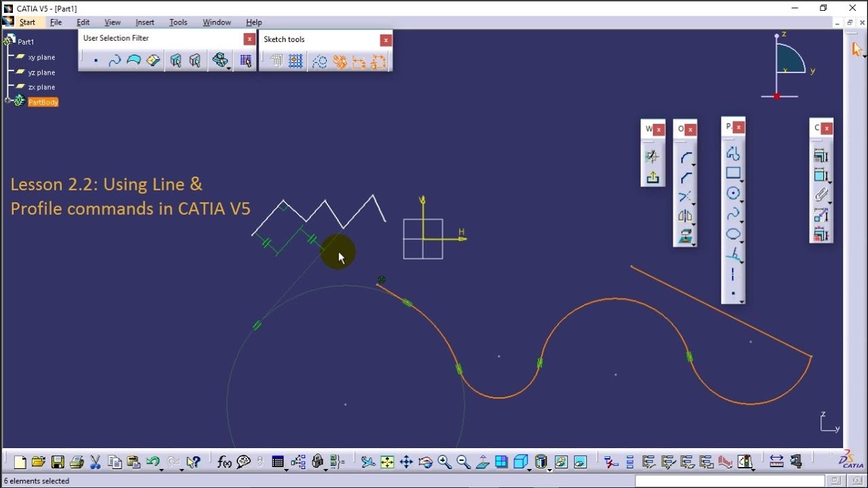Click the Open file icon
The width and height of the screenshot is (868, 488).
39,462
